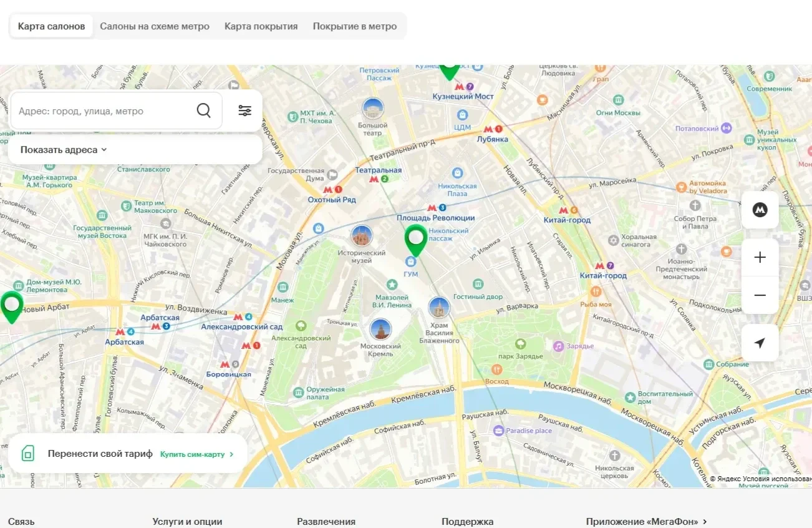
Task: Toggle the metro layer button
Action: (760, 210)
